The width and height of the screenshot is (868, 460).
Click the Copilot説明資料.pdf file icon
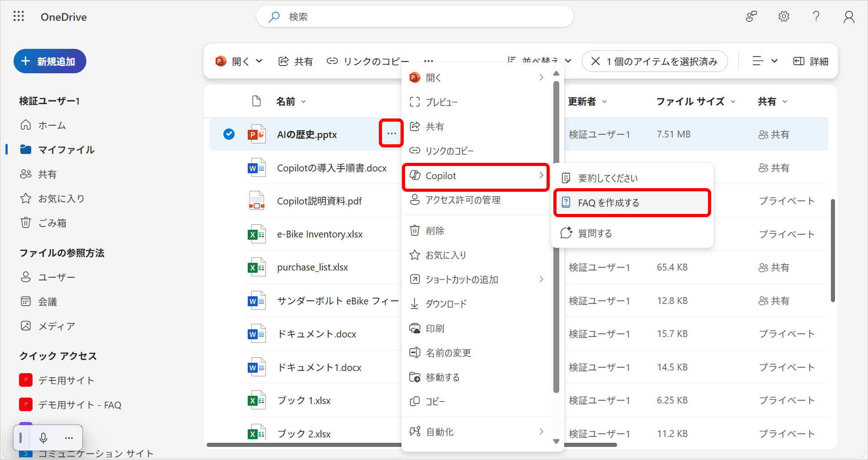[x=256, y=201]
